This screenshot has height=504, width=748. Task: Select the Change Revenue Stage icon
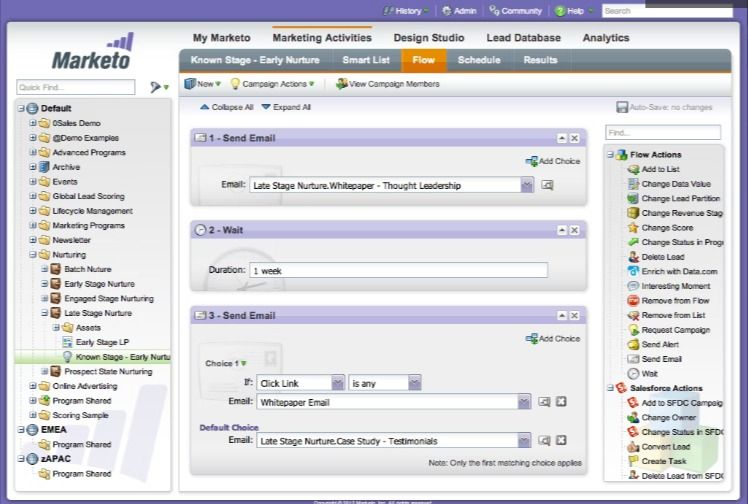[x=633, y=213]
